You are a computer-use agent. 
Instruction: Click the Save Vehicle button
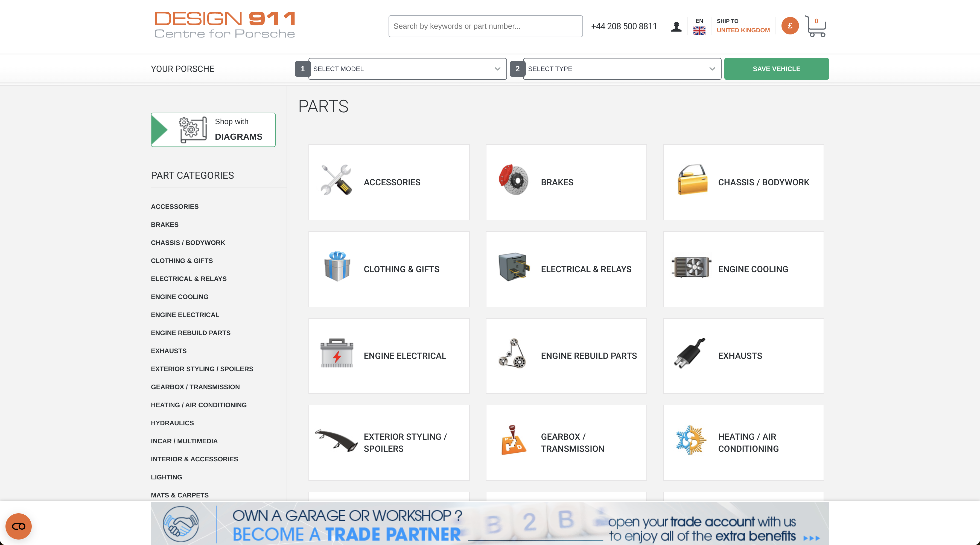point(777,69)
